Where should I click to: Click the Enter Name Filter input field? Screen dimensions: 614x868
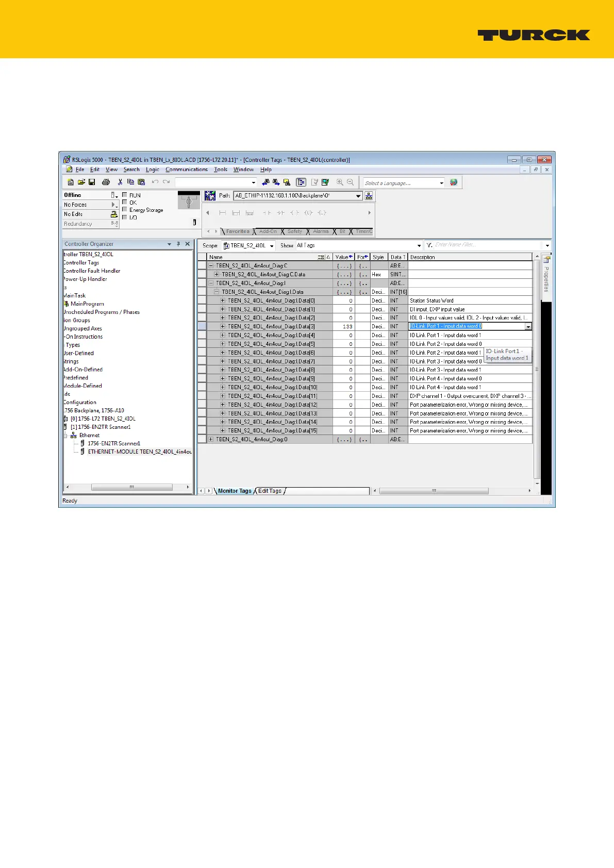[x=488, y=245]
